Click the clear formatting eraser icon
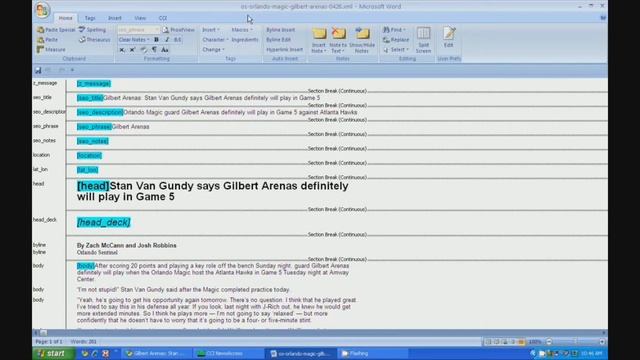The width and height of the screenshot is (640, 360). pyautogui.click(x=144, y=50)
